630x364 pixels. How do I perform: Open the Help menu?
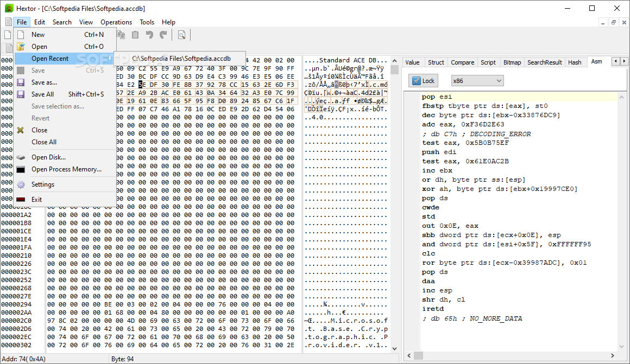click(168, 22)
